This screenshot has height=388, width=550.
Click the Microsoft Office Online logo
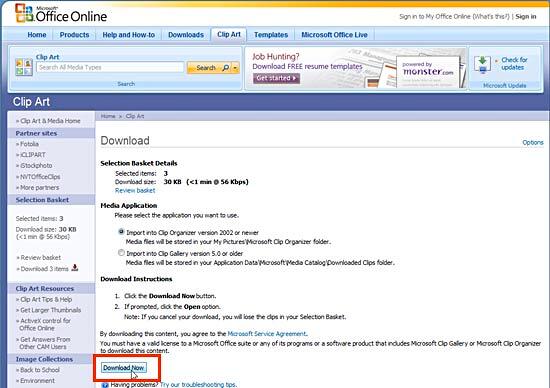pos(61,14)
